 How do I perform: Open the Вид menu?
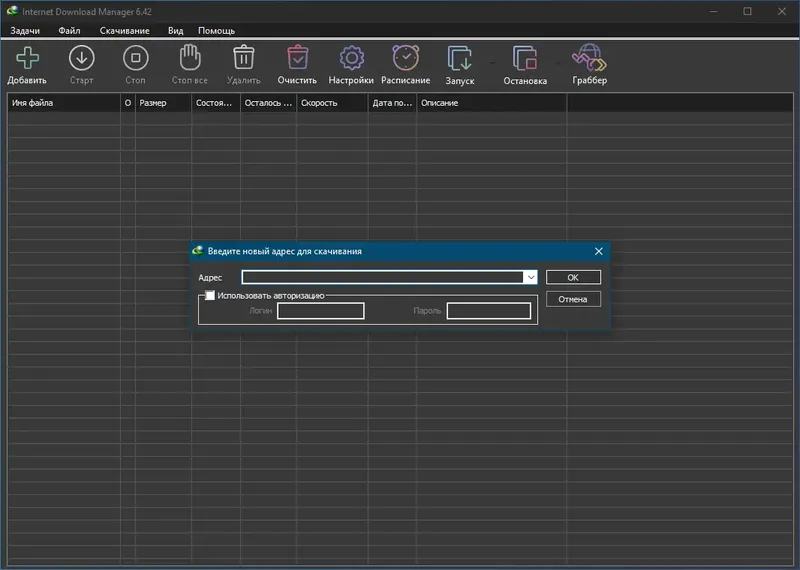coord(176,31)
